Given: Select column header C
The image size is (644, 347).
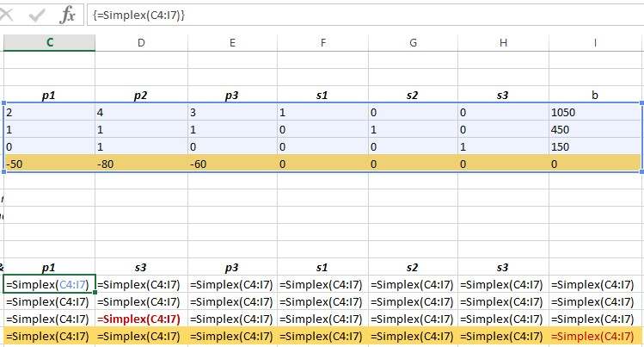Looking at the screenshot, I should pyautogui.click(x=50, y=43).
